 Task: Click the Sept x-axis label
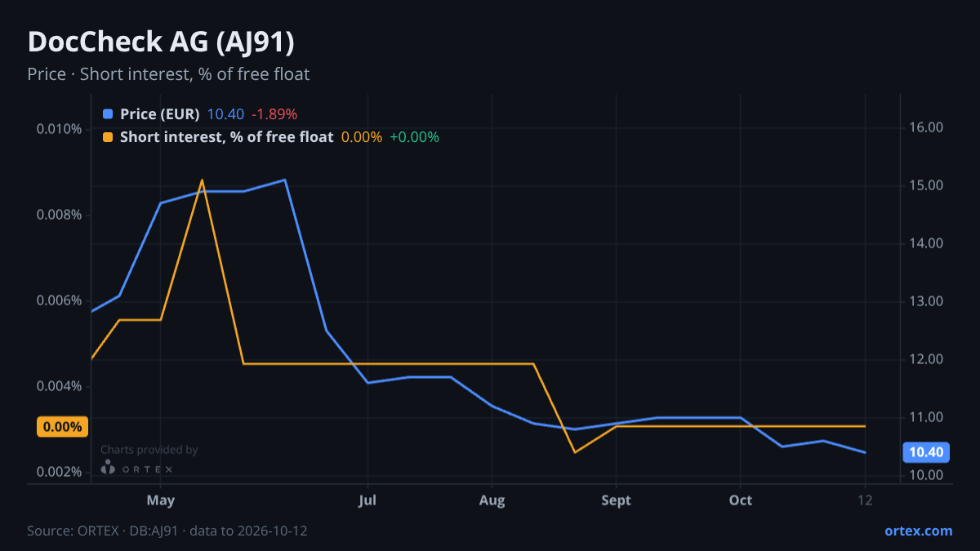coord(617,500)
